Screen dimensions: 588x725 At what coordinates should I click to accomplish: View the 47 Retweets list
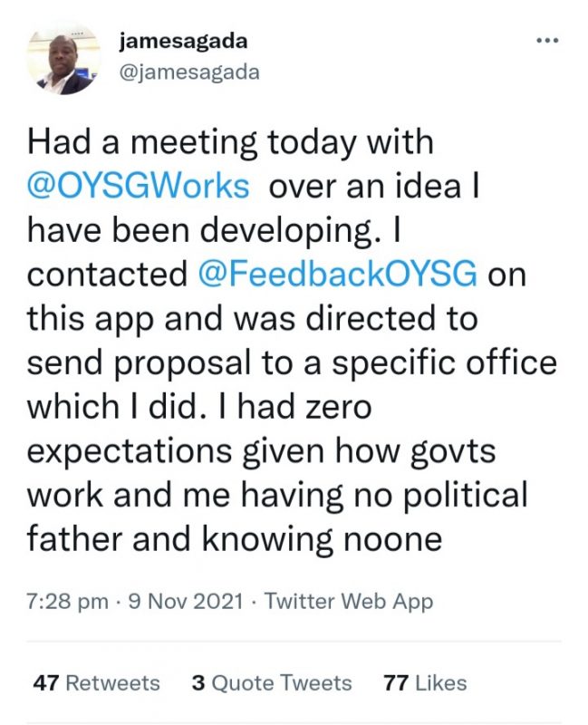pos(96,683)
